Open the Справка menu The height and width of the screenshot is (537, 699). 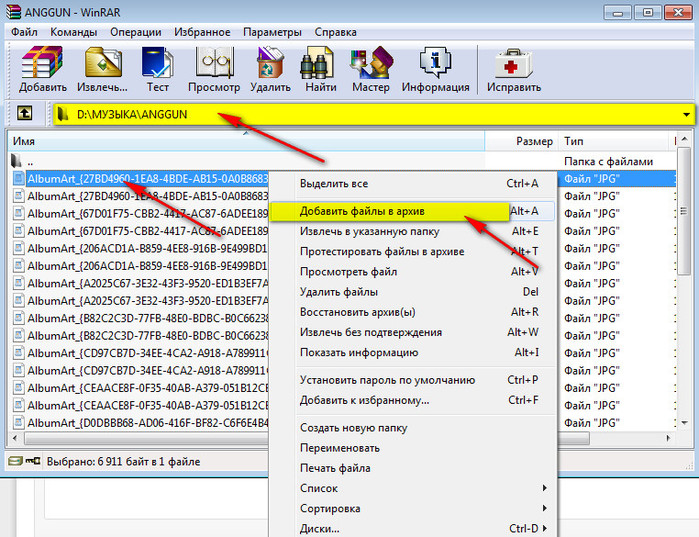point(336,32)
